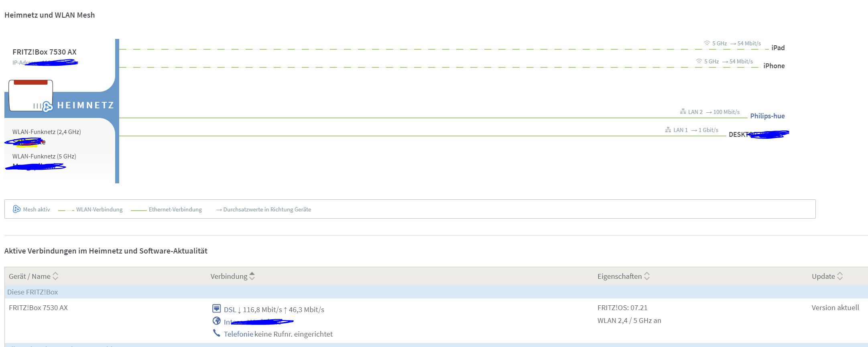Click the FRITZ!Box router device image
The image size is (868, 347).
coord(31,95)
